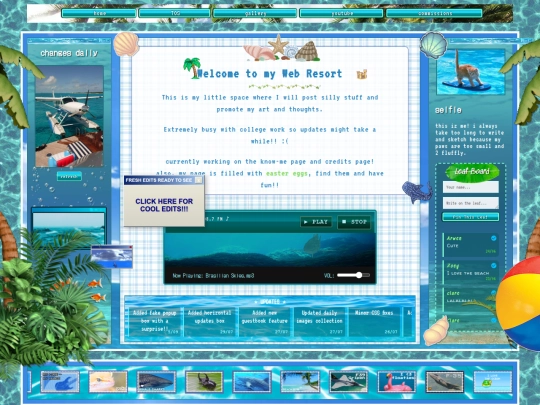Click the surfing cat picture

coord(470,71)
